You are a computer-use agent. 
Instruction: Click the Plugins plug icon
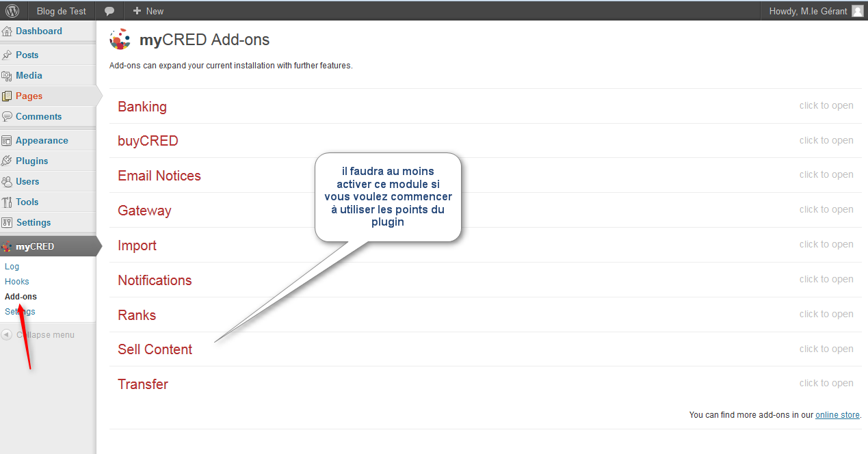pos(8,161)
